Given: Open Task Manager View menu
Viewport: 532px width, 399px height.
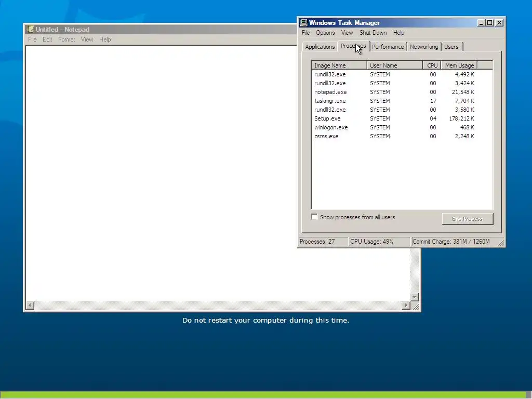Looking at the screenshot, I should (347, 33).
